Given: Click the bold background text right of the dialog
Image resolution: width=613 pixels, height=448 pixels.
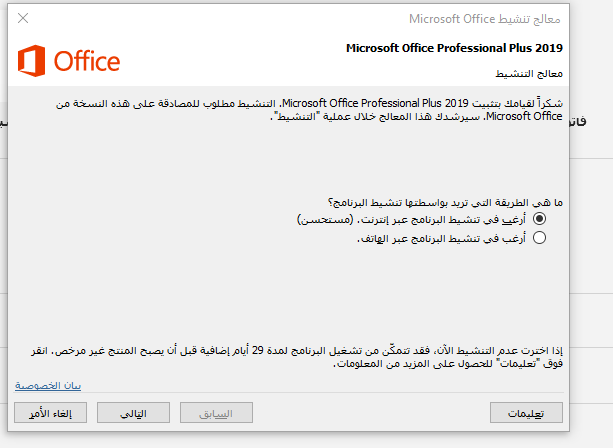Looking at the screenshot, I should [579, 122].
